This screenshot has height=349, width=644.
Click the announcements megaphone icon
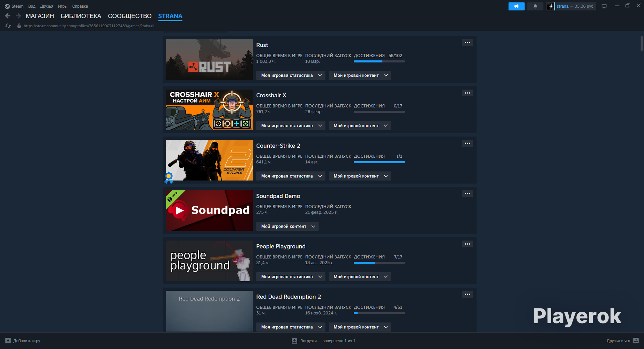pos(516,6)
